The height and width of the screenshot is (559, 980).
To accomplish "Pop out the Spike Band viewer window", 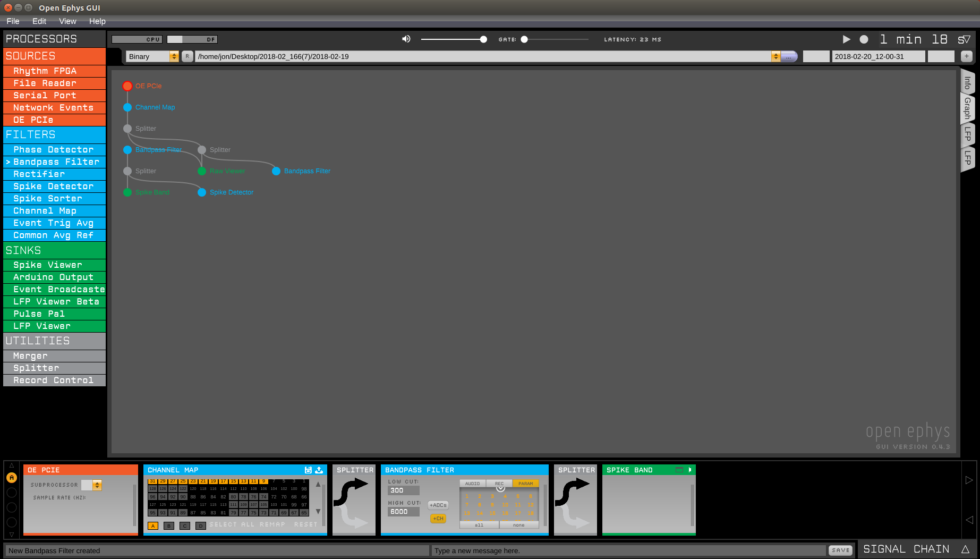I will click(680, 470).
